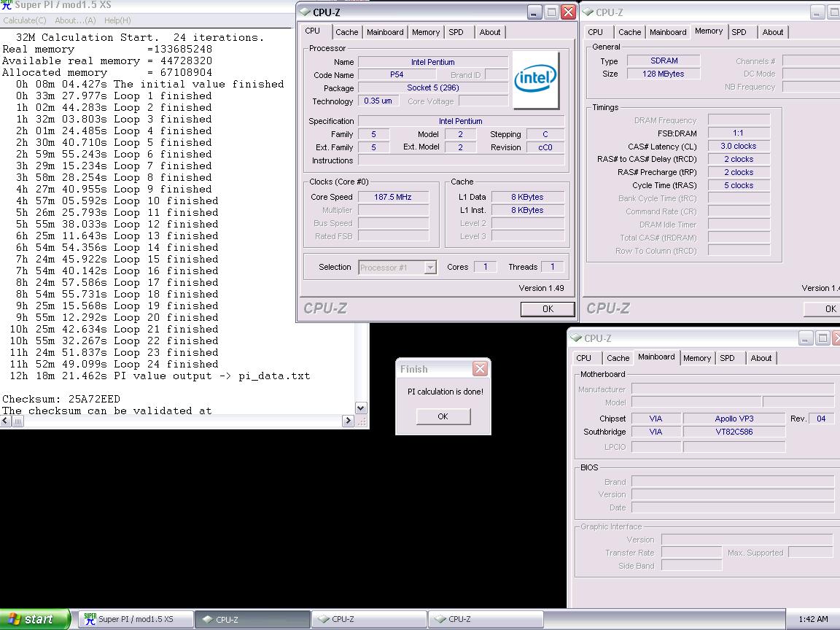840x630 pixels.
Task: Click memory Type field SDRAM
Action: pos(664,61)
